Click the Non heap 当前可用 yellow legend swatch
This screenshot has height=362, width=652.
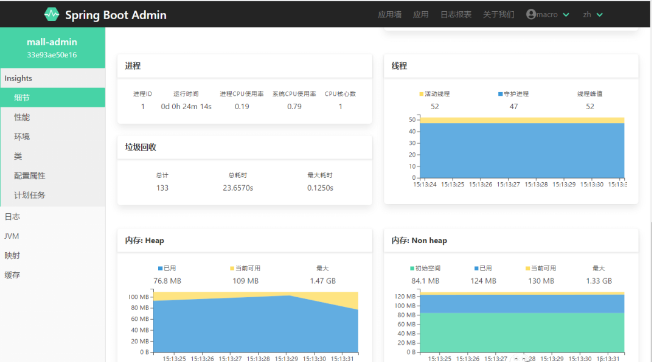[x=528, y=268]
